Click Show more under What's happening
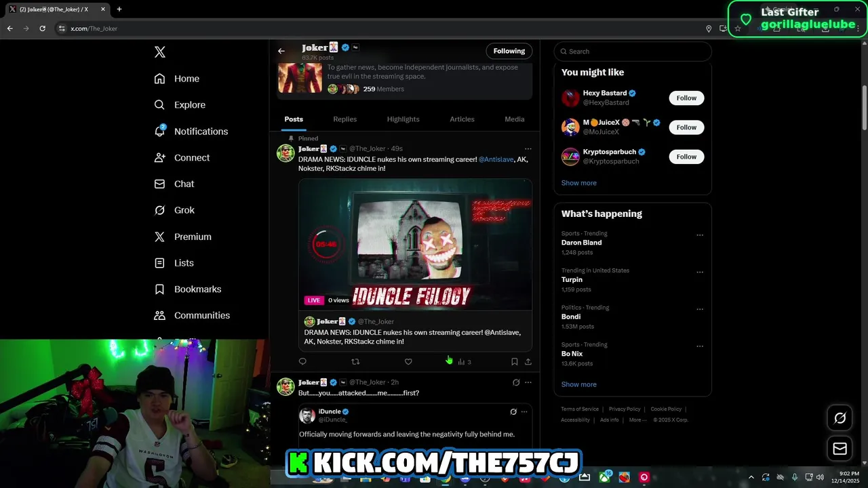868x488 pixels. pos(578,384)
